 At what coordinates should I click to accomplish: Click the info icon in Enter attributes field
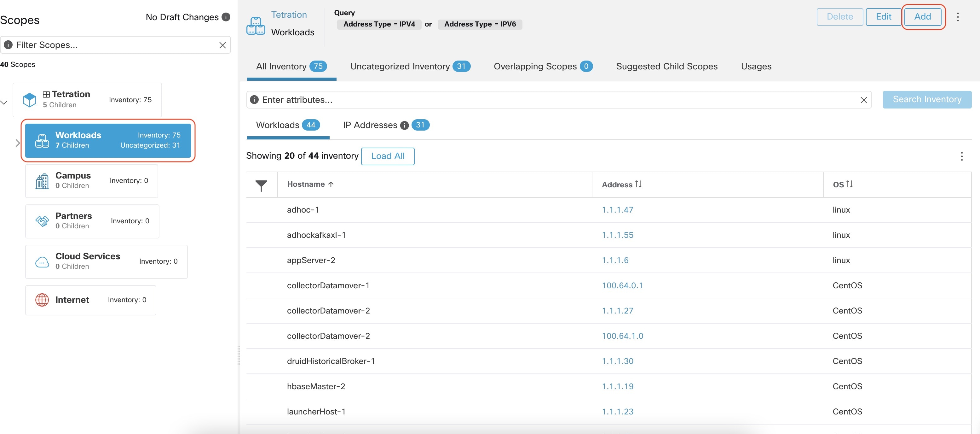coord(254,100)
